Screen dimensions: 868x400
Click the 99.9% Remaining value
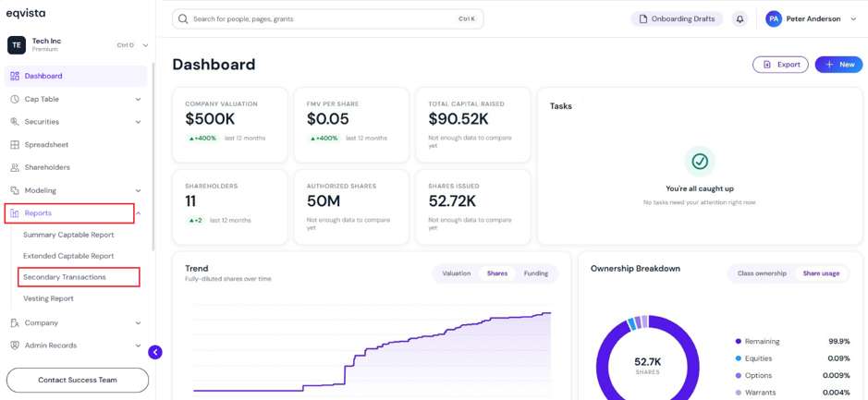[x=839, y=342]
